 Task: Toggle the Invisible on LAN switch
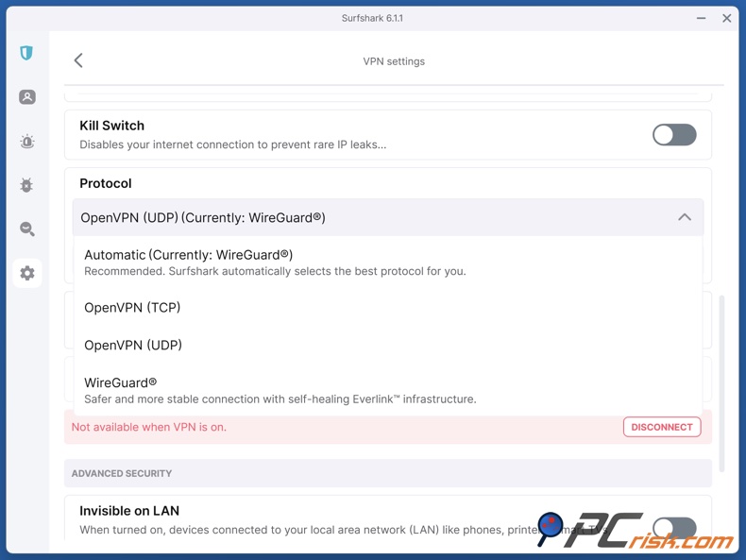pos(673,527)
